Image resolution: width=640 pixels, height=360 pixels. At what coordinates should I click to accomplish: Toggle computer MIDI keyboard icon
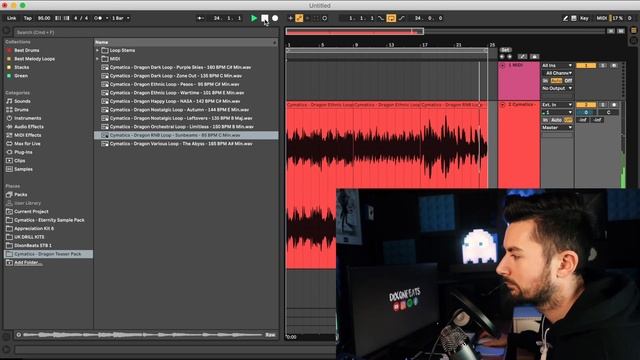click(573, 18)
